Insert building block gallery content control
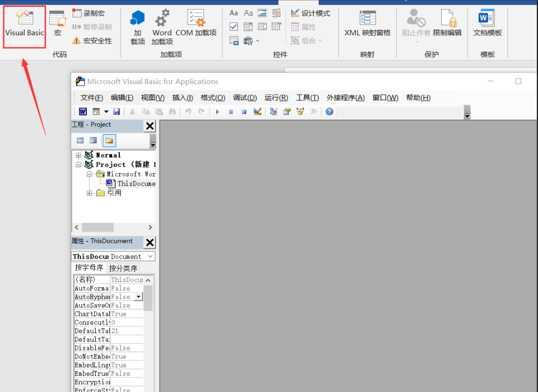Screen dimensions: 538x392 coord(276,13)
